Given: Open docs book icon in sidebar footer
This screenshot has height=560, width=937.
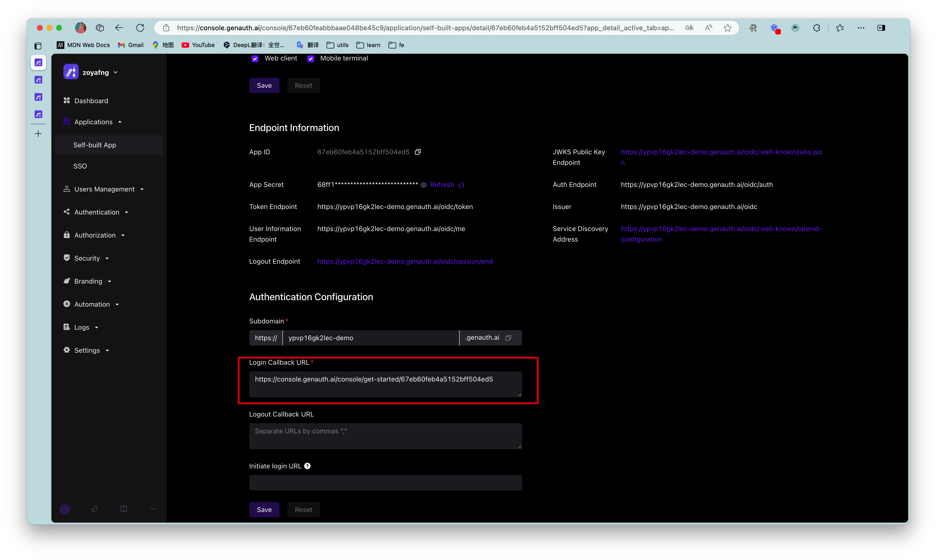Looking at the screenshot, I should 123,509.
